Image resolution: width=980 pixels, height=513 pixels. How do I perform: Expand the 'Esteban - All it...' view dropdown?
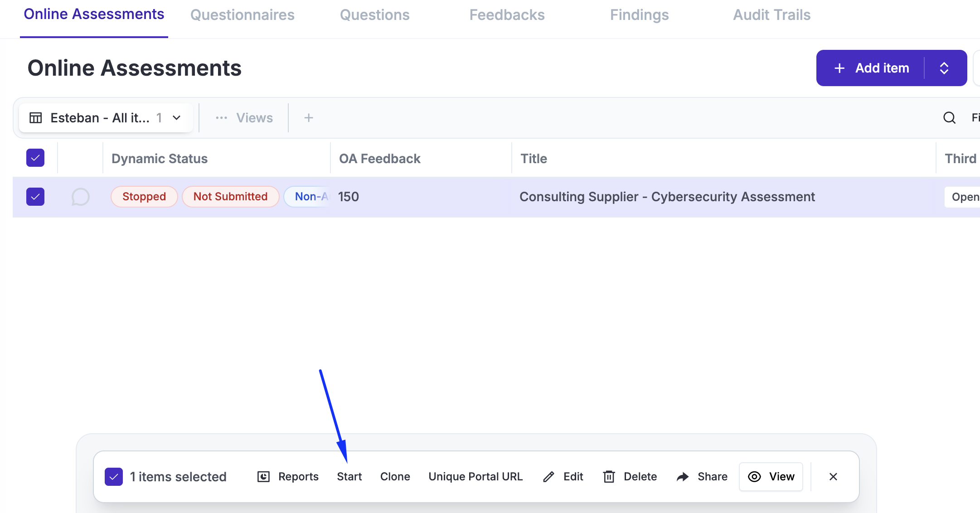[x=177, y=118]
